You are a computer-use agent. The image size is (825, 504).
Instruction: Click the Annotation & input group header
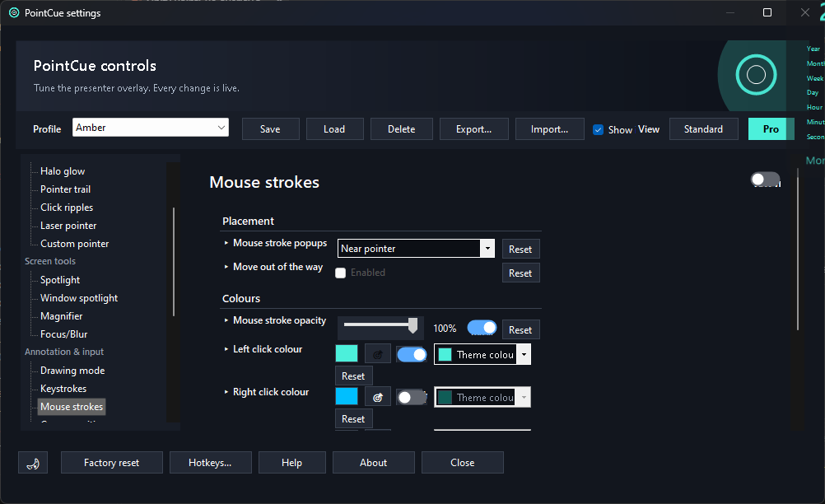click(64, 352)
